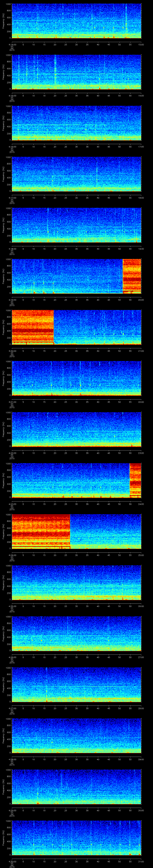This screenshot has width=153, height=868.
Task: Select the spectrogram panel starting at 4:29:00
Action: click(x=76, y=787)
